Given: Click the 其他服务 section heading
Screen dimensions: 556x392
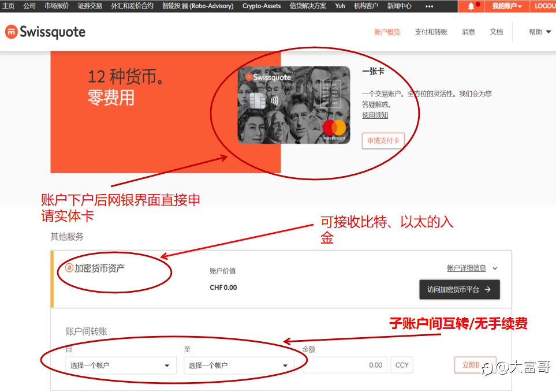Looking at the screenshot, I should coord(66,236).
